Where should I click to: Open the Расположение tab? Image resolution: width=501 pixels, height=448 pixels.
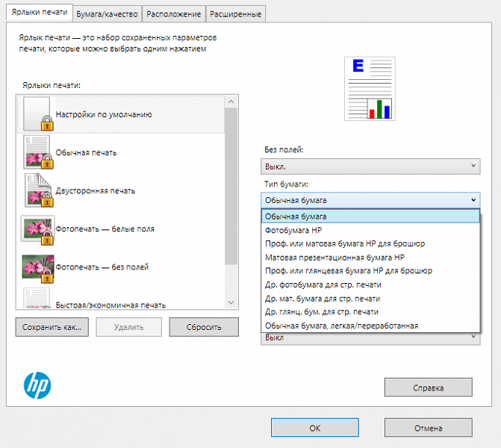click(x=174, y=14)
